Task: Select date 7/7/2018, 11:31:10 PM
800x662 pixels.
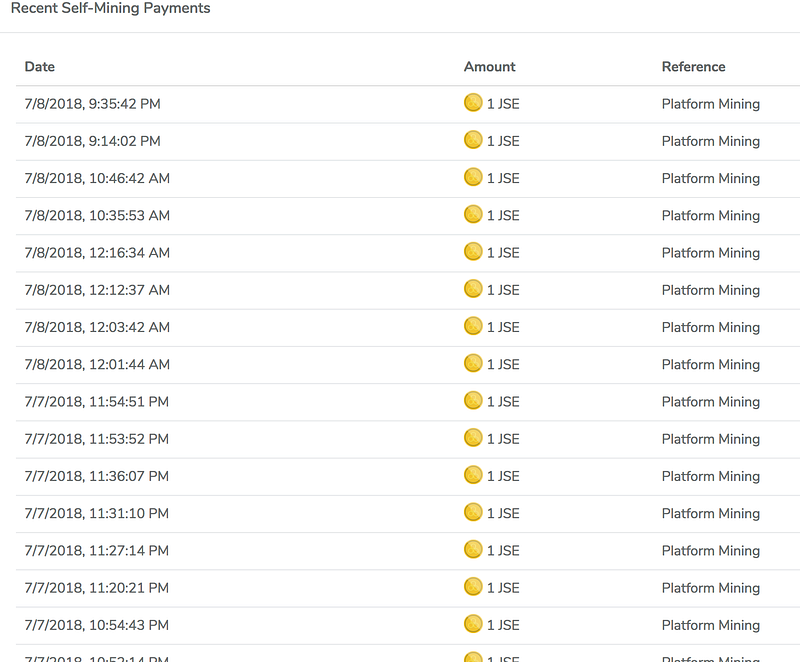Action: click(x=96, y=514)
